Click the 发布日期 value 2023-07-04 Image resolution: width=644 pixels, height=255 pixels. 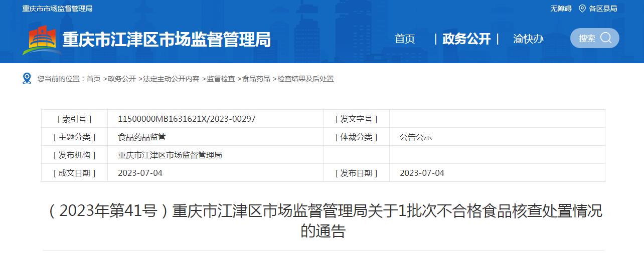(422, 173)
